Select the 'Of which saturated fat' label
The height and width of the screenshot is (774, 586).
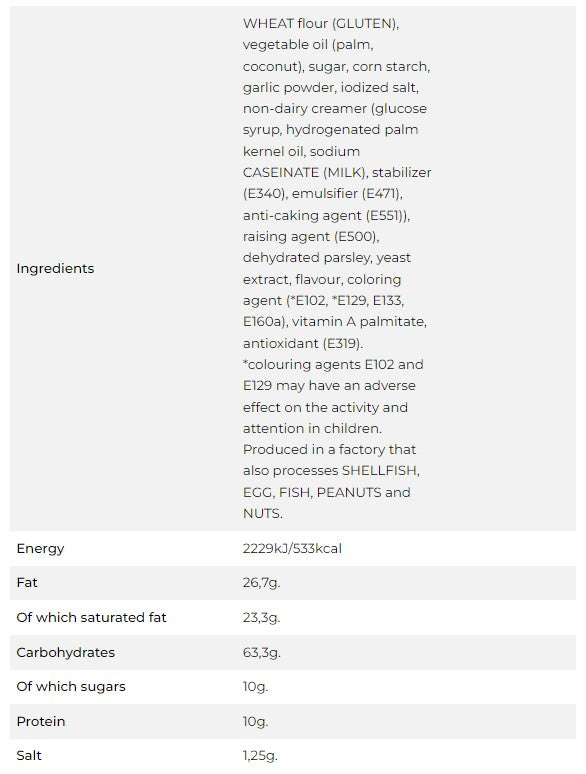click(91, 618)
